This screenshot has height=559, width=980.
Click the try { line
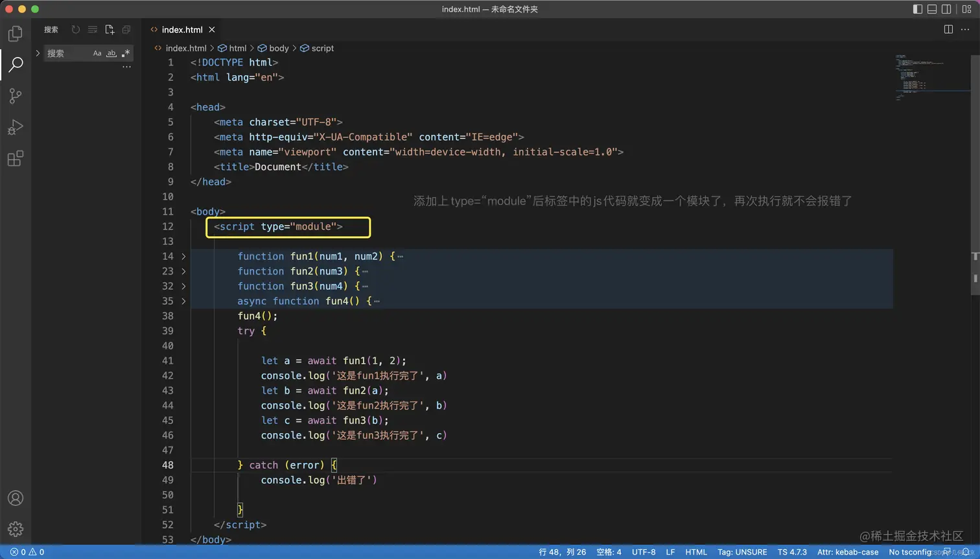tap(252, 331)
